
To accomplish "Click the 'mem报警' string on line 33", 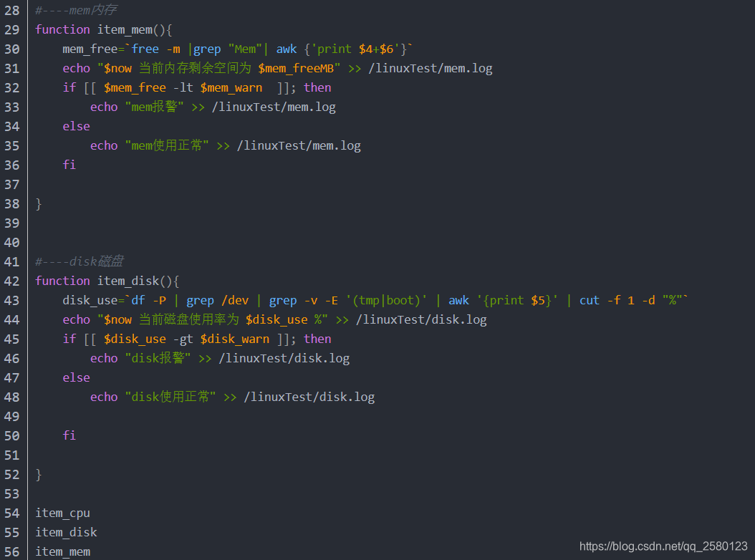I will coord(155,107).
